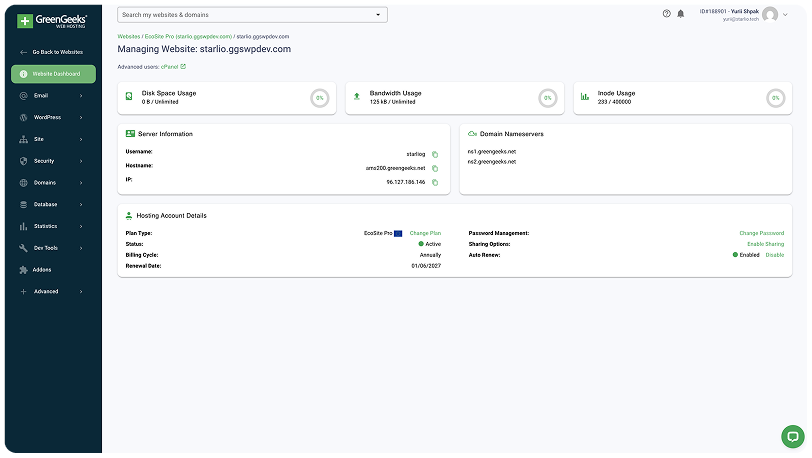The width and height of the screenshot is (812, 458).
Task: Click the Domains globe icon
Action: tap(23, 183)
